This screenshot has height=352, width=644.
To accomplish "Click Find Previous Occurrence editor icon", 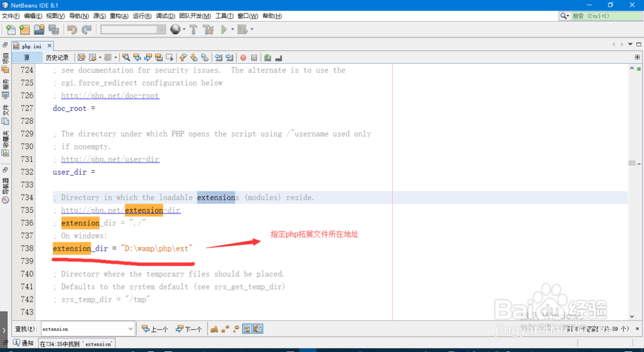I will click(x=137, y=57).
